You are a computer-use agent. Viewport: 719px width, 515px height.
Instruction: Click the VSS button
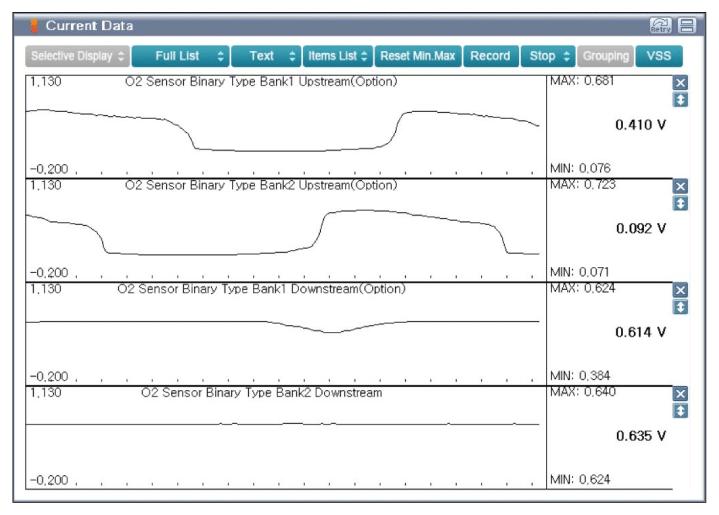[x=659, y=56]
